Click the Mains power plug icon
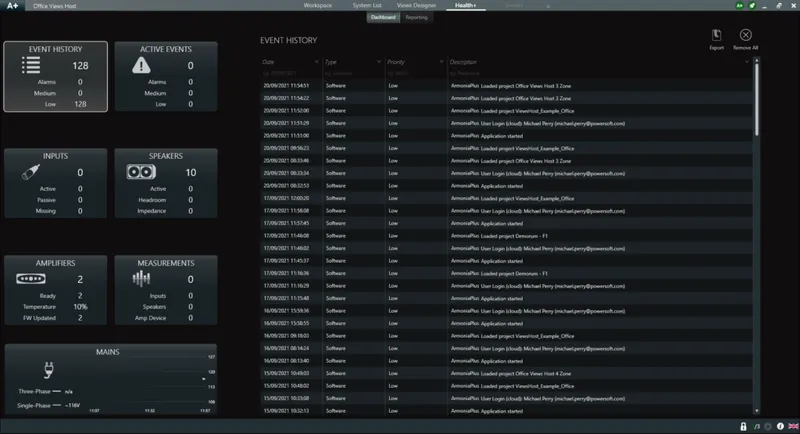Image resolution: width=800 pixels, height=434 pixels. click(x=49, y=369)
